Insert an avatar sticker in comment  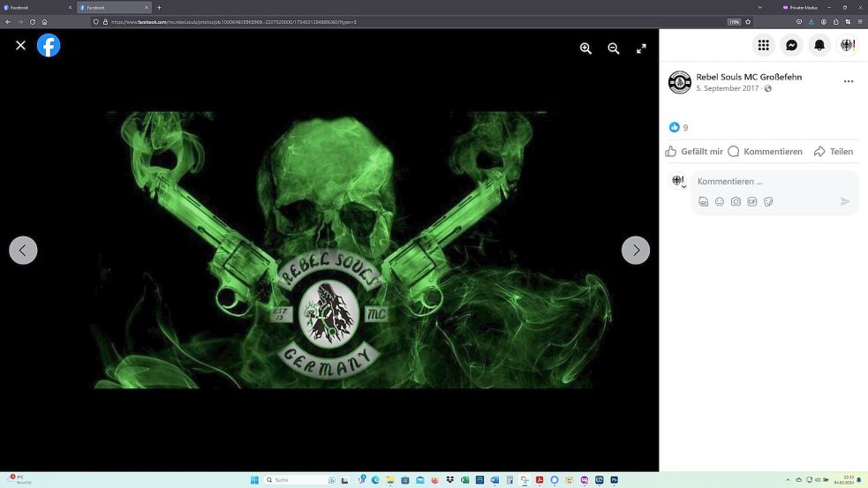point(703,201)
